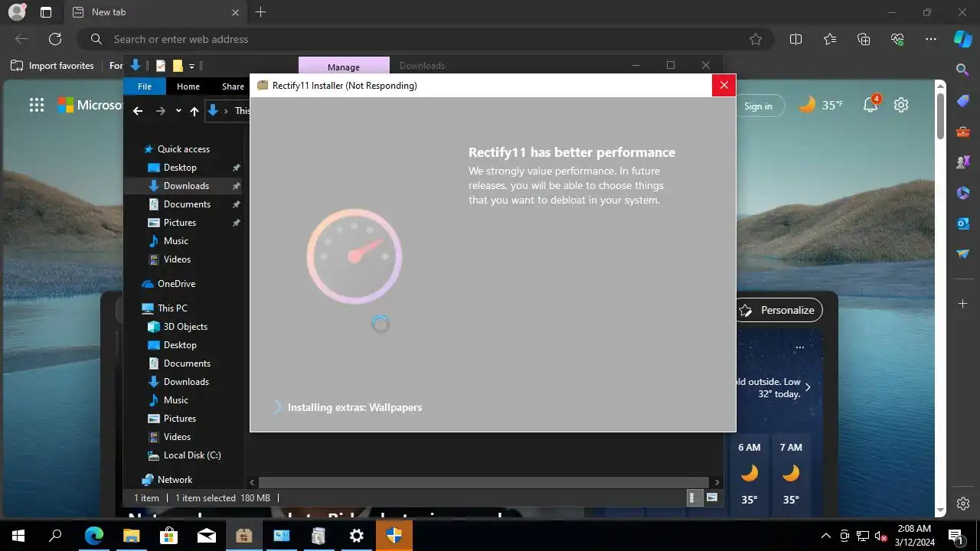
Task: Open new tab page settings gear
Action: click(901, 105)
